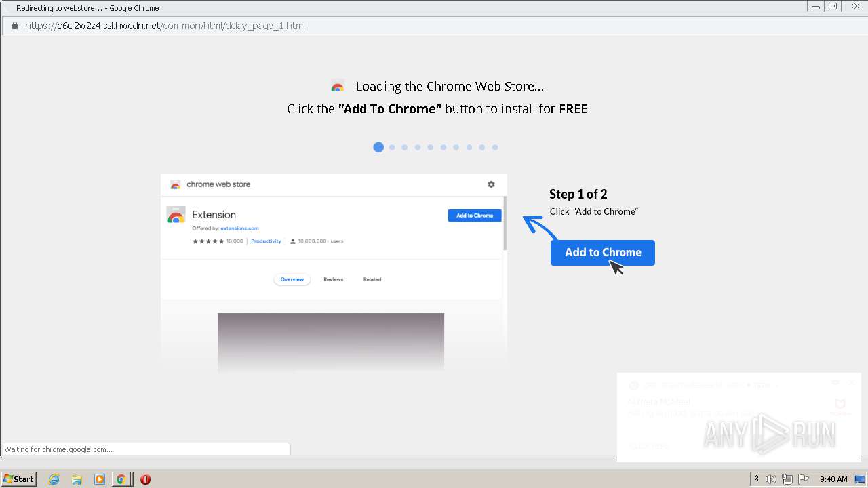
Task: Click the preview page vertical scrollbar
Action: 505,224
